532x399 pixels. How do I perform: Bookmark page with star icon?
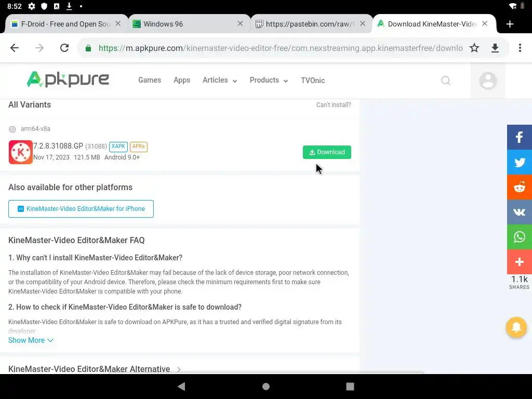pos(474,48)
